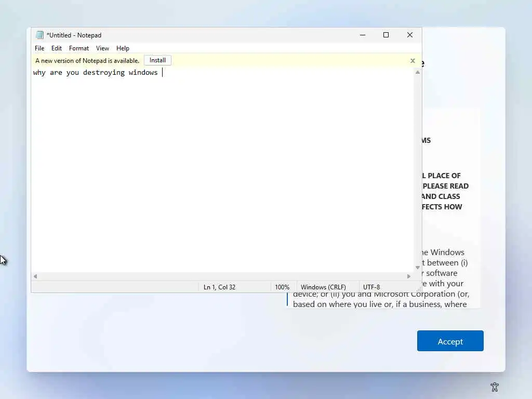
Task: Open the Format menu
Action: (79, 48)
